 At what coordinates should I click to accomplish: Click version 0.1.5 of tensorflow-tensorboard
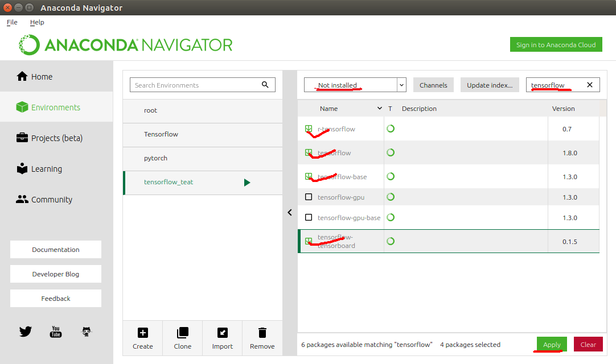pyautogui.click(x=570, y=242)
